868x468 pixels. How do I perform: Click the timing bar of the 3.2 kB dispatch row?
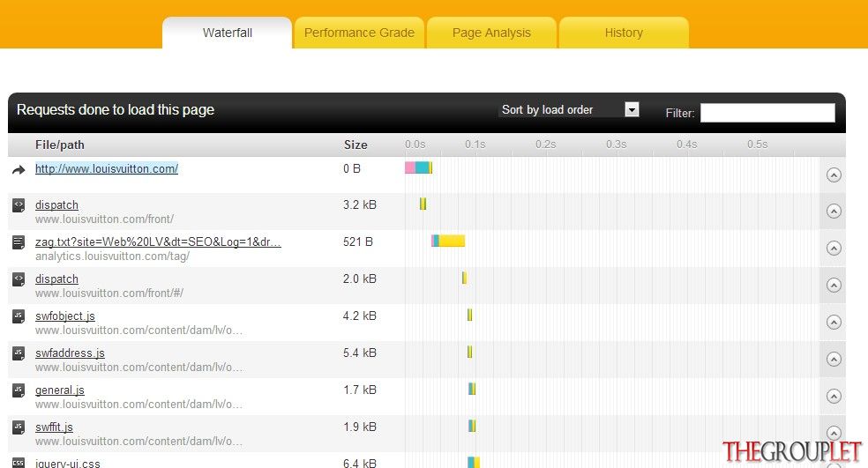(x=423, y=204)
